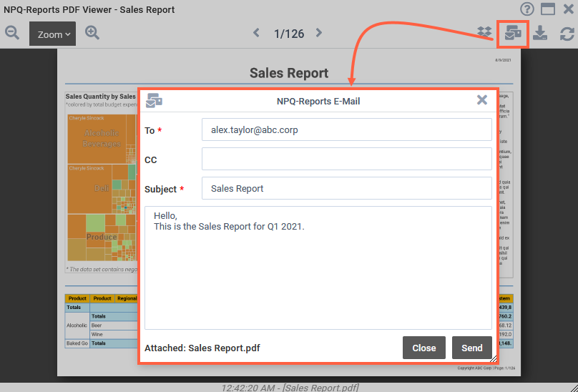Refresh the report viewer

[567, 34]
